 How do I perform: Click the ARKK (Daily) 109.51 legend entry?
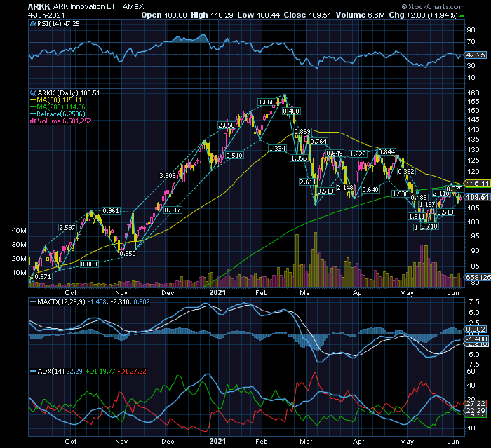tap(65, 93)
